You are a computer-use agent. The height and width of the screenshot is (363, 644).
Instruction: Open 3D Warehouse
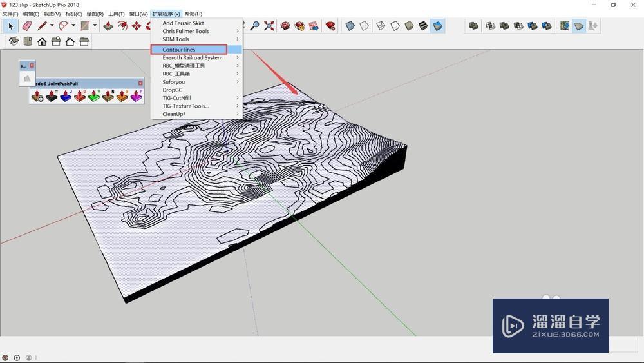285,26
